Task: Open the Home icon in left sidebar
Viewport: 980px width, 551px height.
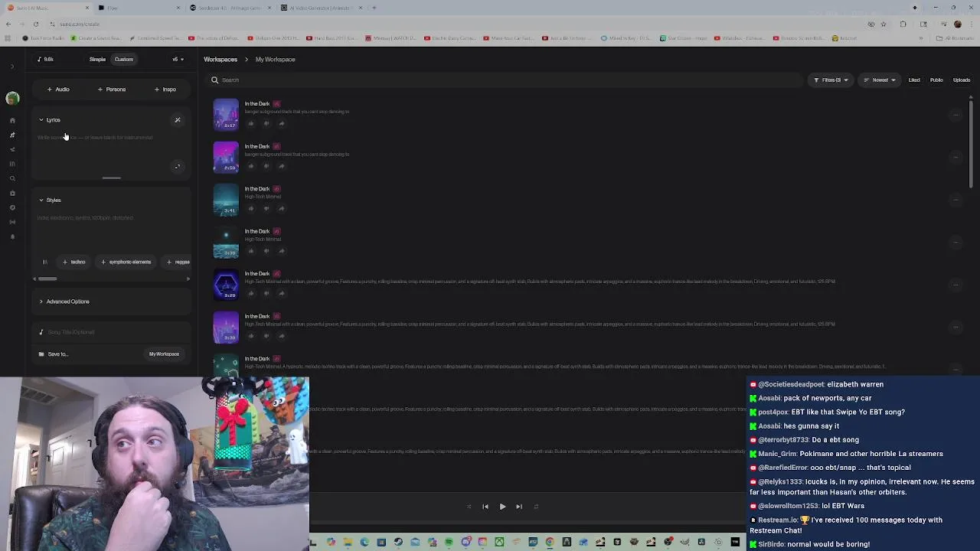Action: tap(12, 120)
